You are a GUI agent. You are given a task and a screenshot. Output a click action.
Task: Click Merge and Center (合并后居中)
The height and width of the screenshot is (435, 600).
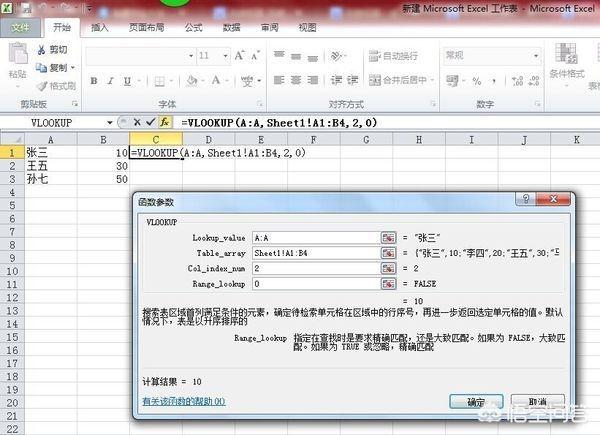[x=398, y=80]
